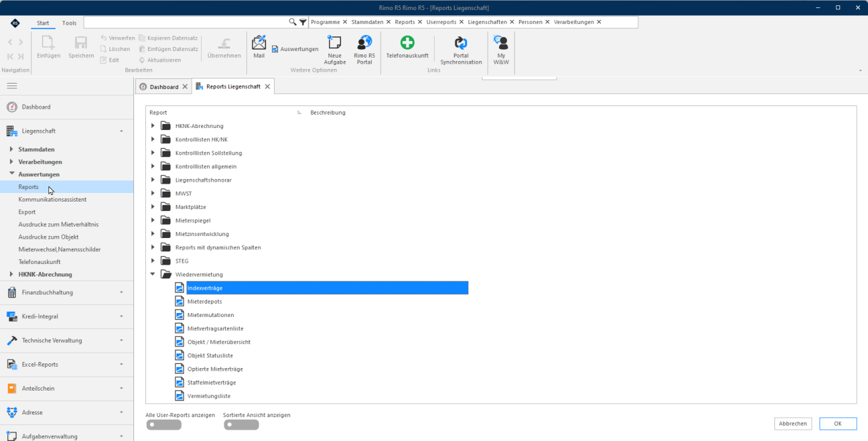Select the Vermietungsliste report
Screen dimensions: 868x441
coord(209,396)
